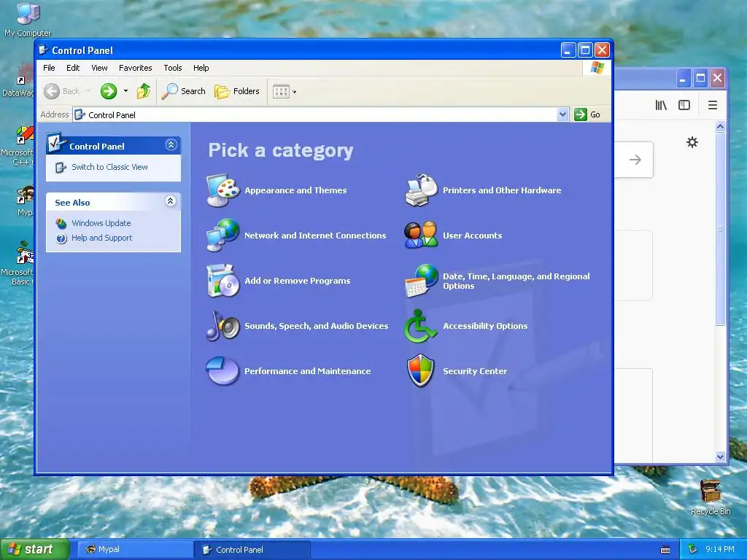Click the right arrow button in Mypal window
Image resolution: width=747 pixels, height=560 pixels.
coord(635,160)
